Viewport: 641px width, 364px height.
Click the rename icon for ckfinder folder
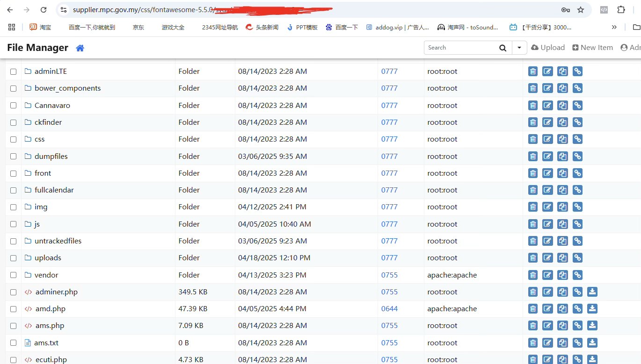click(547, 122)
